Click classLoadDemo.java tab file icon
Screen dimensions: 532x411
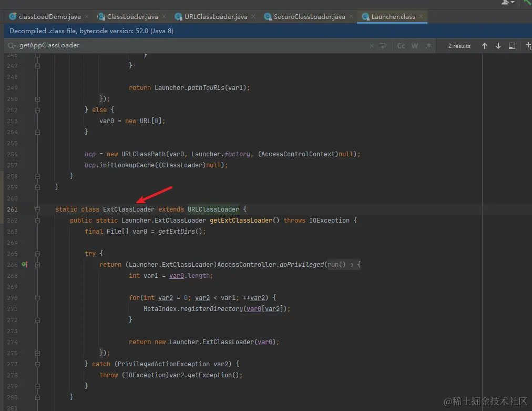[x=13, y=16]
